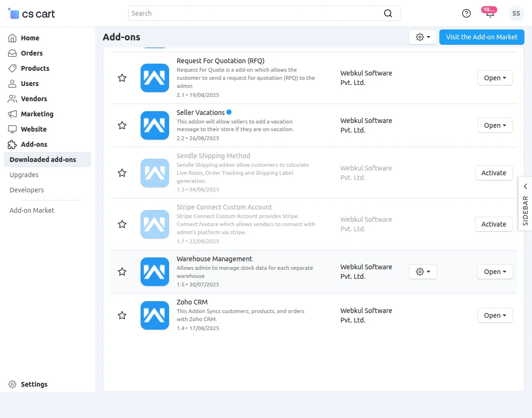Toggle star on Stripe Connect Custom Account
Screen dimensions: 532x418
coord(122,224)
